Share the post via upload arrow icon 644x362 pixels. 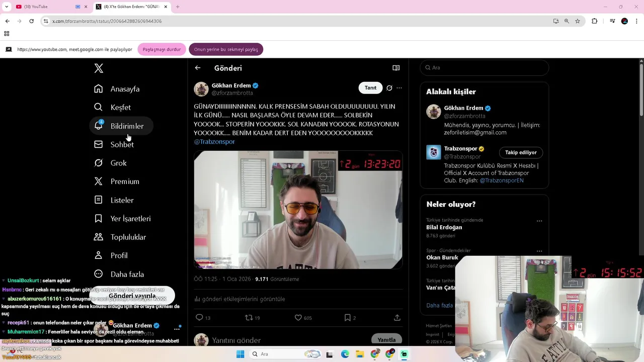click(x=397, y=317)
